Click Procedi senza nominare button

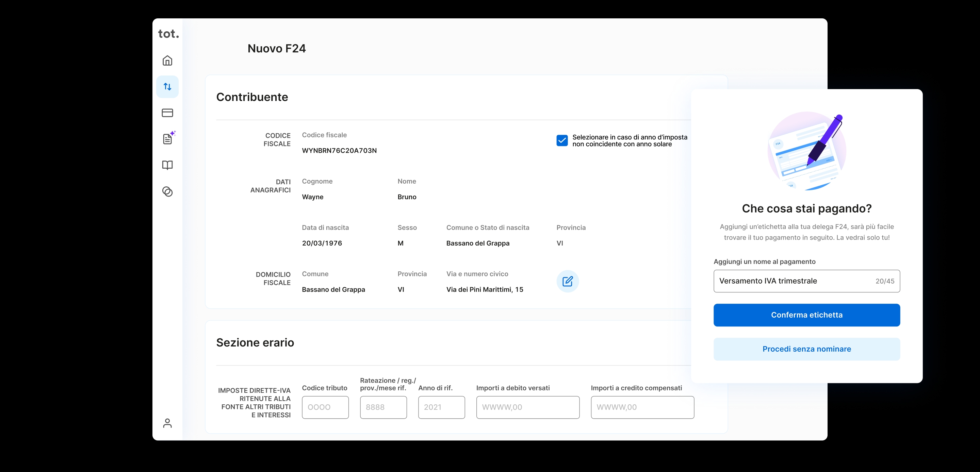(x=806, y=349)
